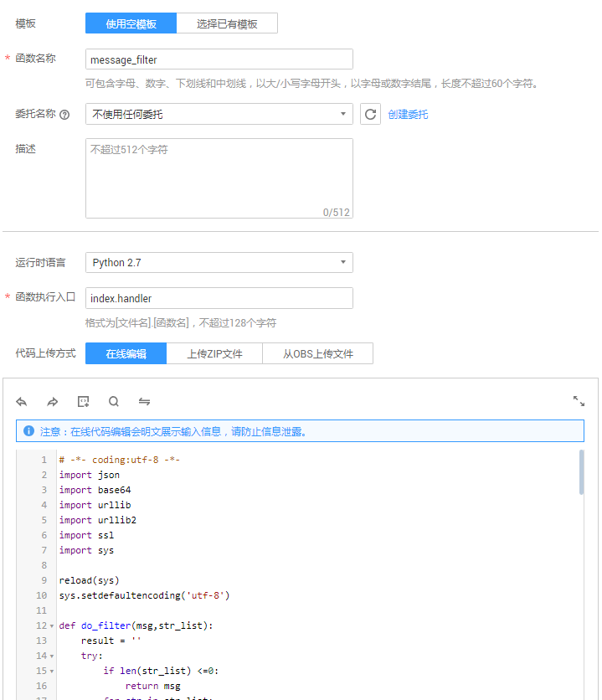Screen dimensions: 602x700
Task: Focus the 函数执行入口 field containing index.handler
Action: [219, 298]
